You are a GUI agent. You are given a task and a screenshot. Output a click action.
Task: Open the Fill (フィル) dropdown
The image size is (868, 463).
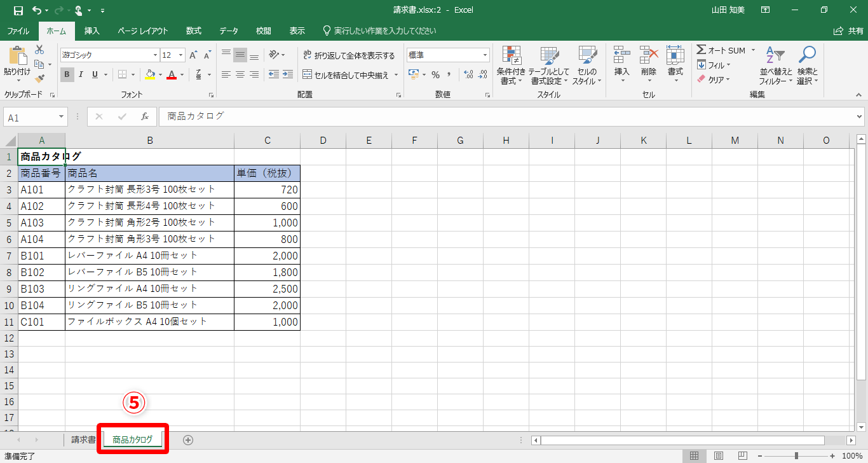(714, 65)
